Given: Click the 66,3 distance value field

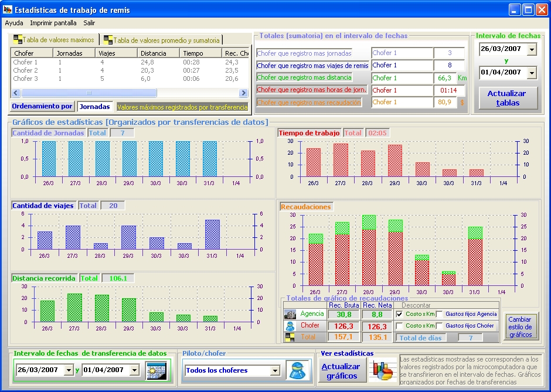Looking at the screenshot, I should (x=445, y=78).
